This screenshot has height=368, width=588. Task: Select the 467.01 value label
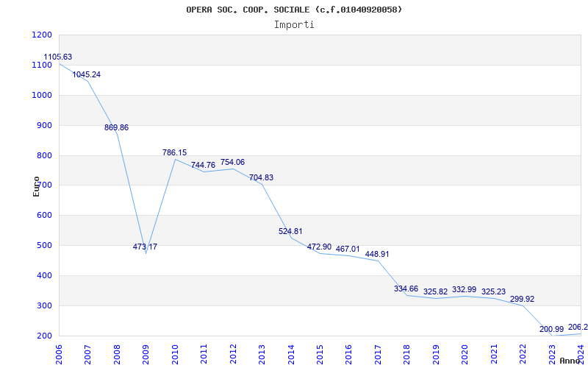(348, 250)
